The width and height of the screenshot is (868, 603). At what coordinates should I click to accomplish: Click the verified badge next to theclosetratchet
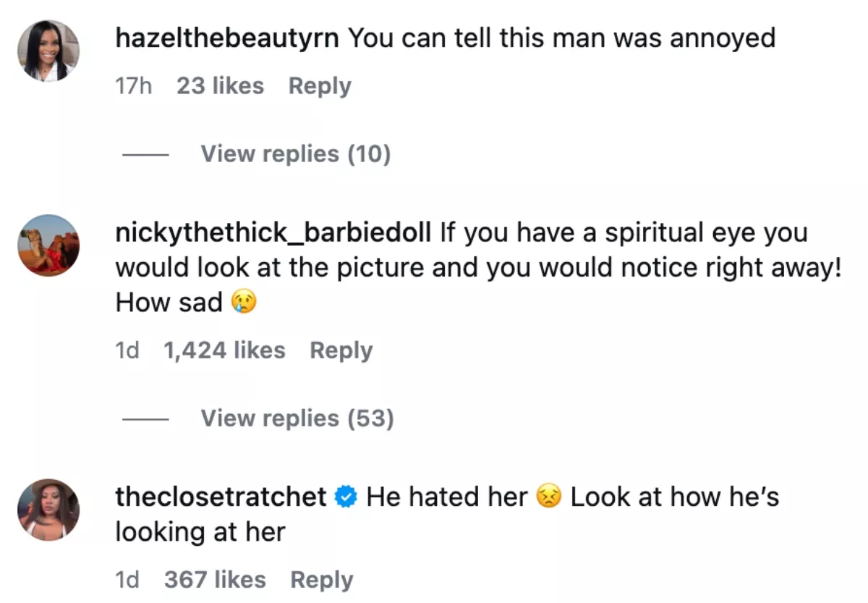[x=346, y=497]
